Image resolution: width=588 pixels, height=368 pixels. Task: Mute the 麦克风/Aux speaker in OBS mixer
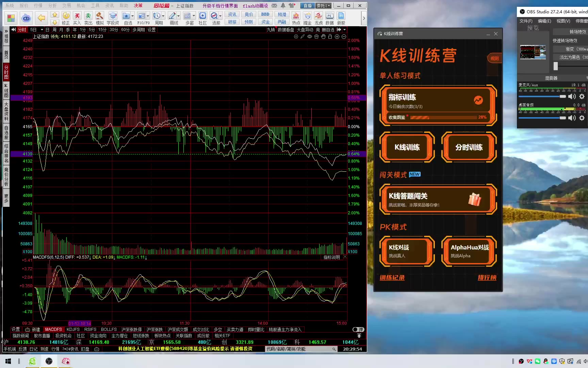coord(572,96)
